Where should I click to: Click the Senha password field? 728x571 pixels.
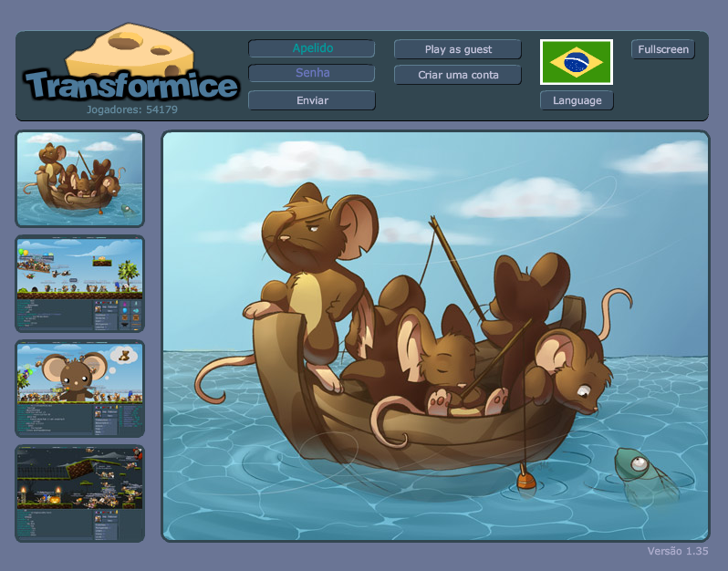(311, 73)
